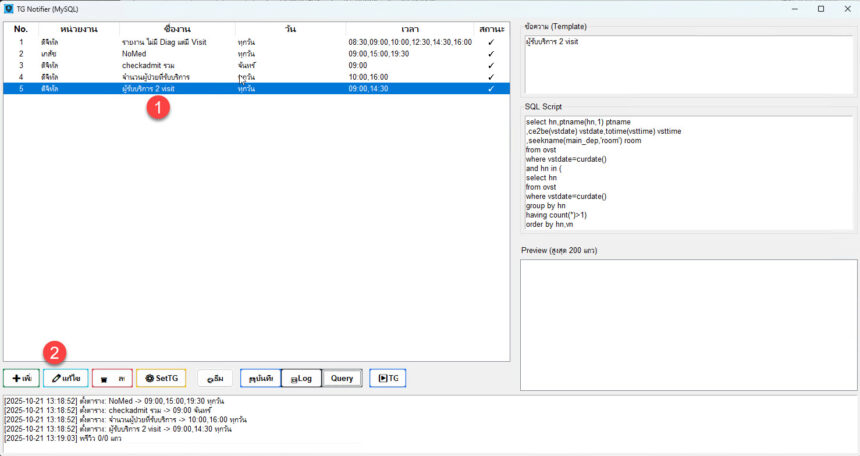Click the 'No.' column header
Image resolution: width=860 pixels, height=456 pixels.
pyautogui.click(x=21, y=29)
